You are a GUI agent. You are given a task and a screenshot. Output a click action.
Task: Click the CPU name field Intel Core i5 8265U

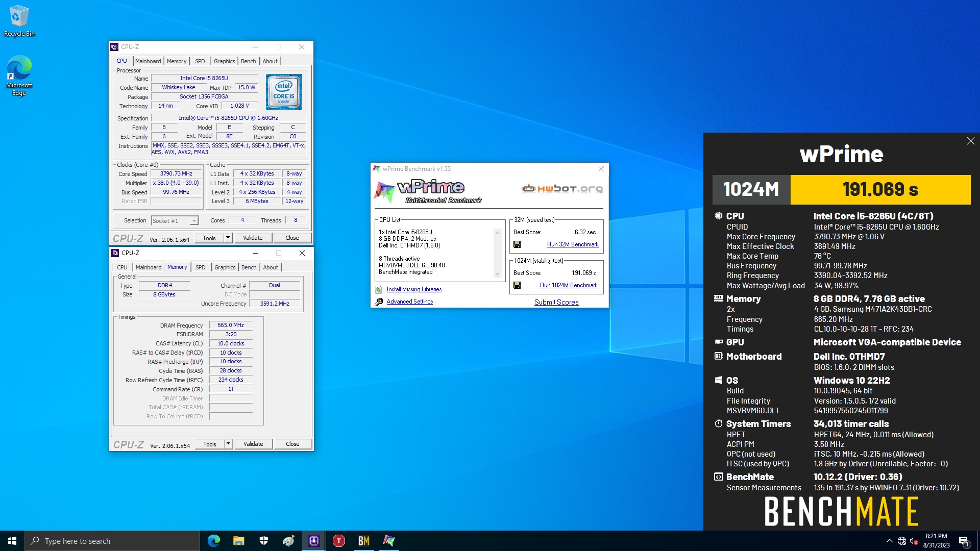pyautogui.click(x=204, y=78)
